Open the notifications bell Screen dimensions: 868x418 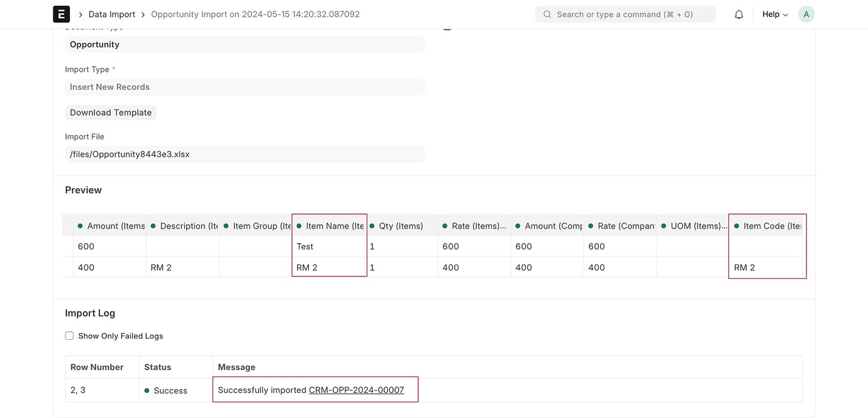739,14
